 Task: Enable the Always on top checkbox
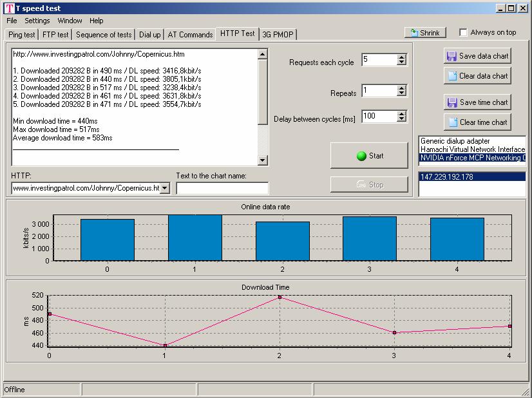463,32
